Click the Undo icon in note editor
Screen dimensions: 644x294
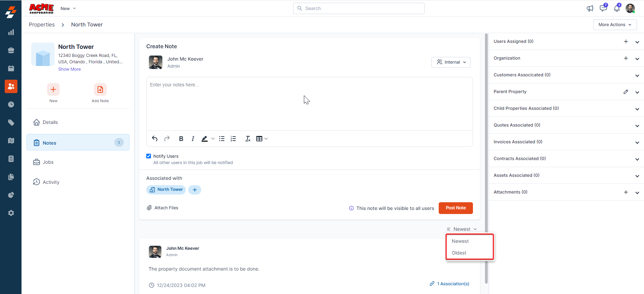[x=155, y=139]
